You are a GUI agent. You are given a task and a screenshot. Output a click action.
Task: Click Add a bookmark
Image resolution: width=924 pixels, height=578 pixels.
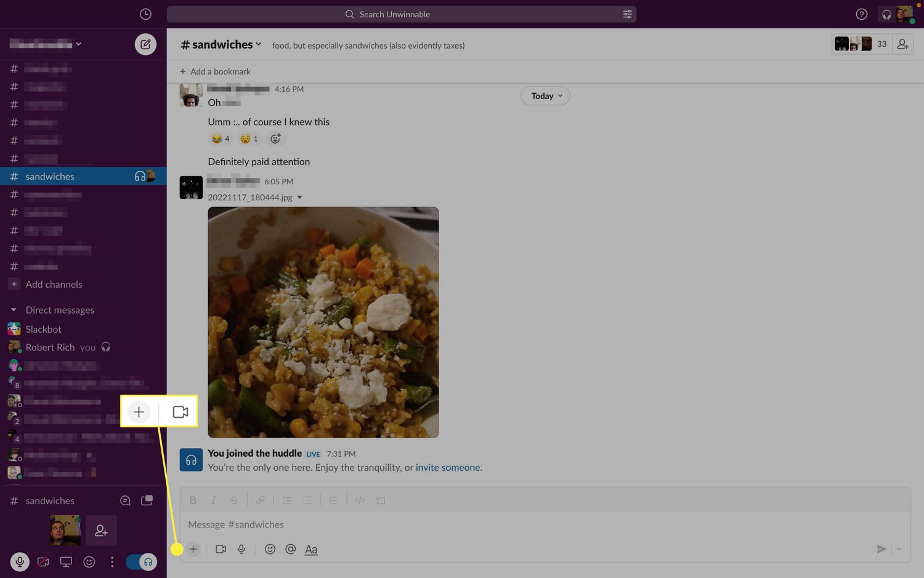[x=215, y=71]
